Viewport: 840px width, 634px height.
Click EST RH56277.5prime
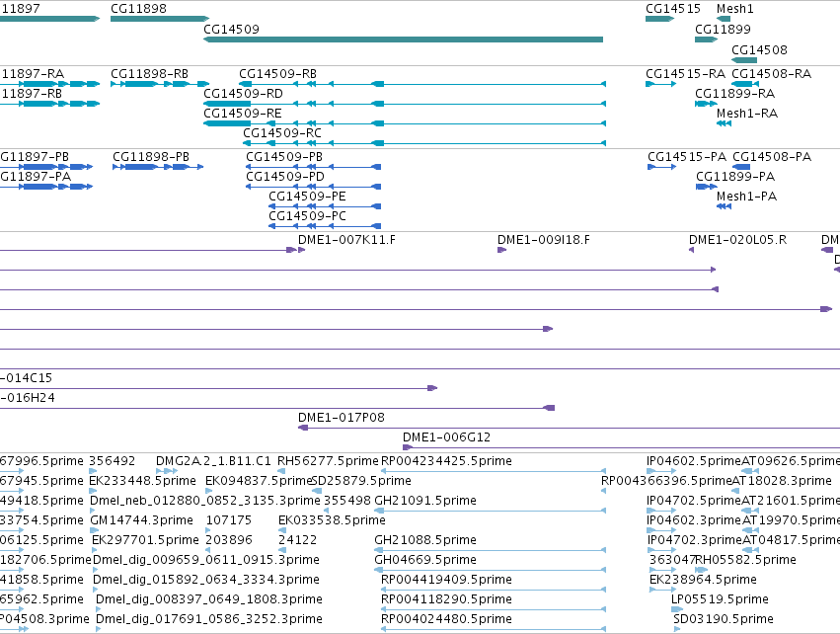coord(281,471)
